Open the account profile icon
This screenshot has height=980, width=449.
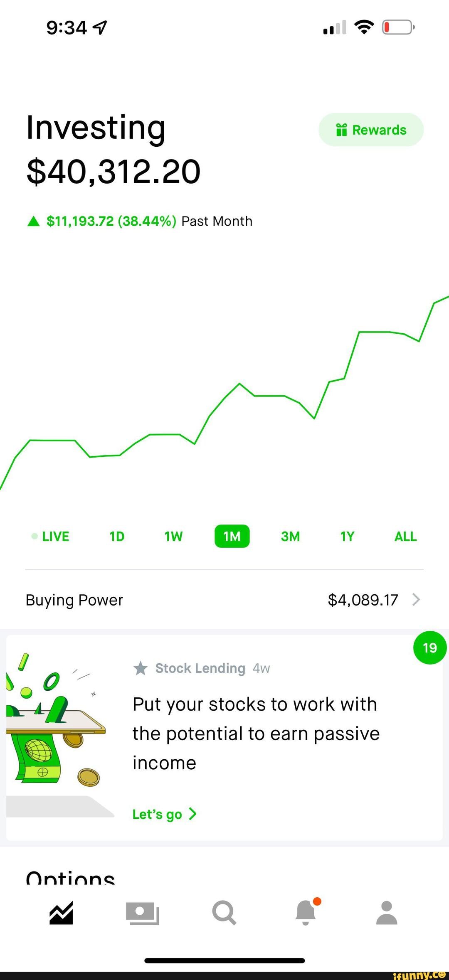(387, 913)
